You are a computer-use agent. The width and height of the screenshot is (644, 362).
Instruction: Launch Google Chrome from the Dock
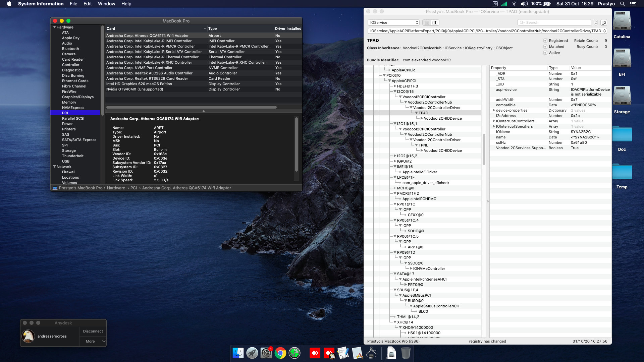tap(280, 353)
